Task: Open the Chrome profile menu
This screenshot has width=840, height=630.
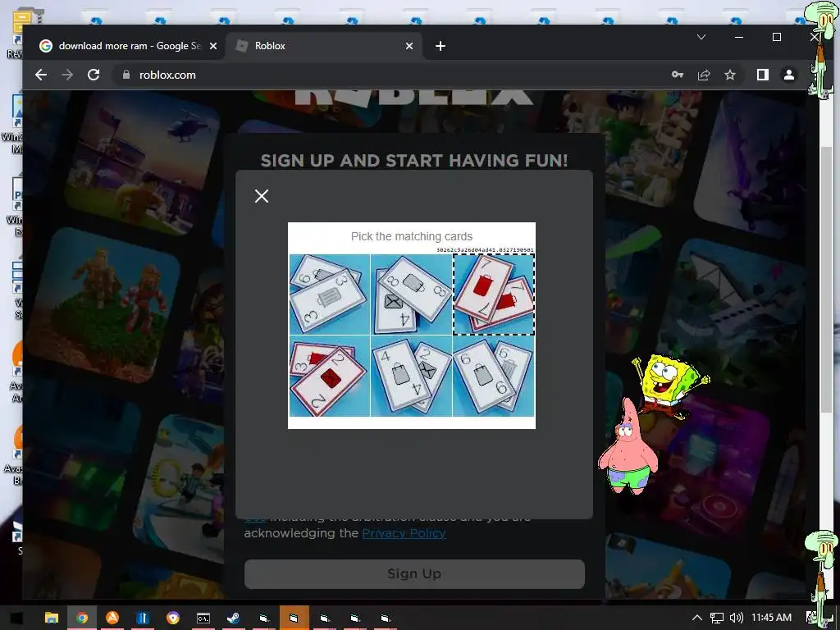Action: tap(789, 75)
